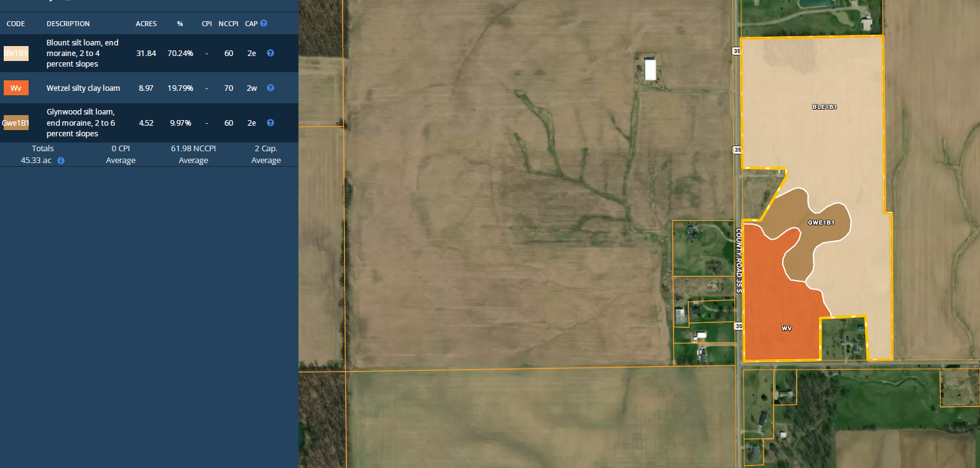The height and width of the screenshot is (468, 980).
Task: Click the BLE1B1 label on the map
Action: pos(824,107)
